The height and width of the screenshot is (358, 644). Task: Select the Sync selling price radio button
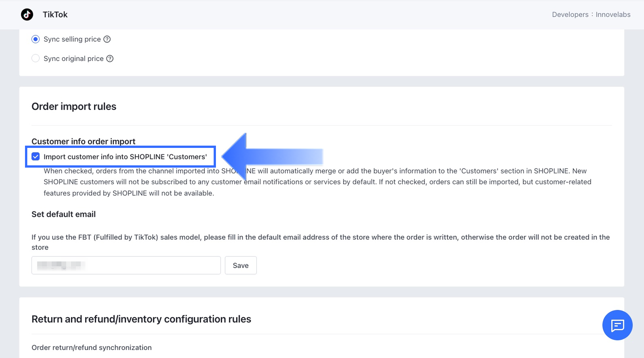point(36,39)
